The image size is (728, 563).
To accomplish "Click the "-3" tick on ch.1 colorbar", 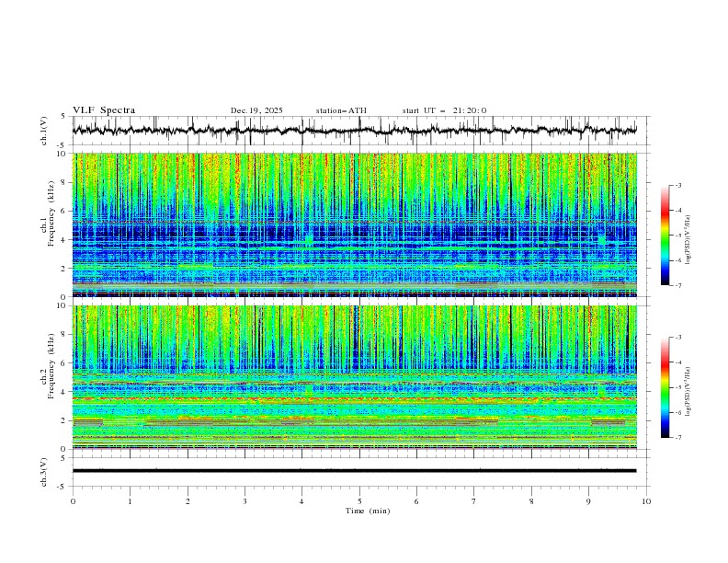I will click(x=678, y=185).
